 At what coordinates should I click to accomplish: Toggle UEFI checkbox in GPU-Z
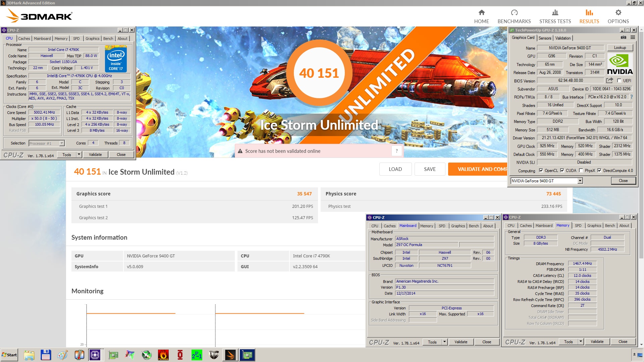click(619, 80)
